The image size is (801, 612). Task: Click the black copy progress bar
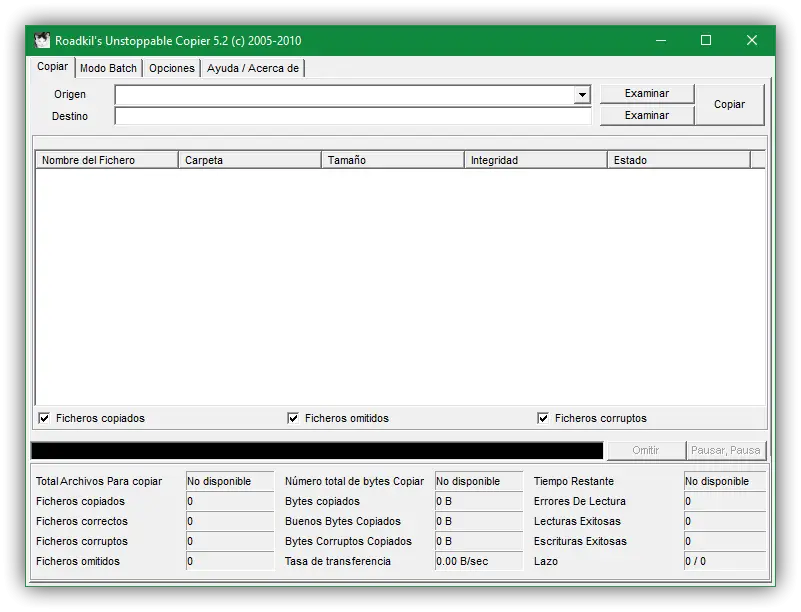317,451
